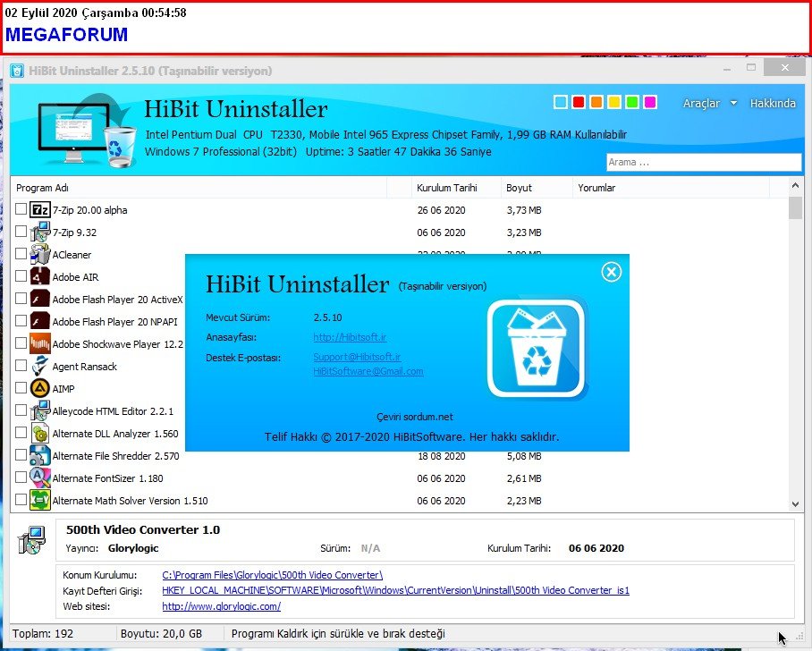Click the HiBitSoftware@Gmail.com email link
Image resolution: width=812 pixels, height=651 pixels.
coord(368,371)
